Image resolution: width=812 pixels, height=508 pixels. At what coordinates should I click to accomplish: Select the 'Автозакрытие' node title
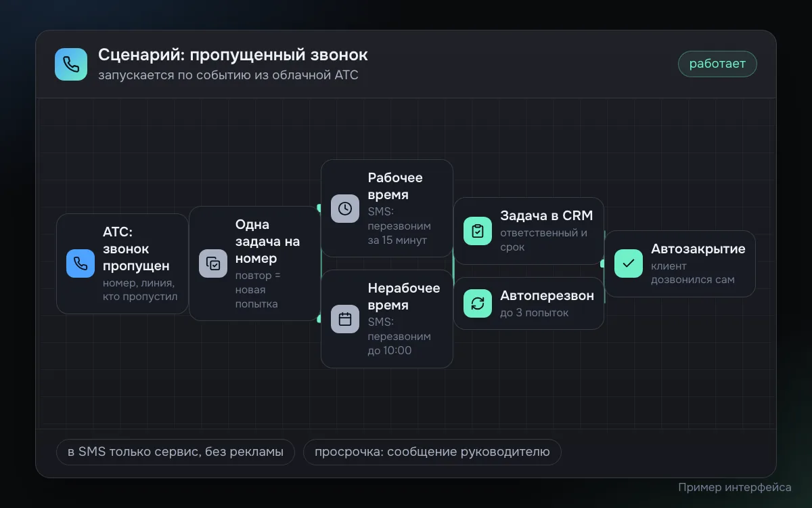698,249
